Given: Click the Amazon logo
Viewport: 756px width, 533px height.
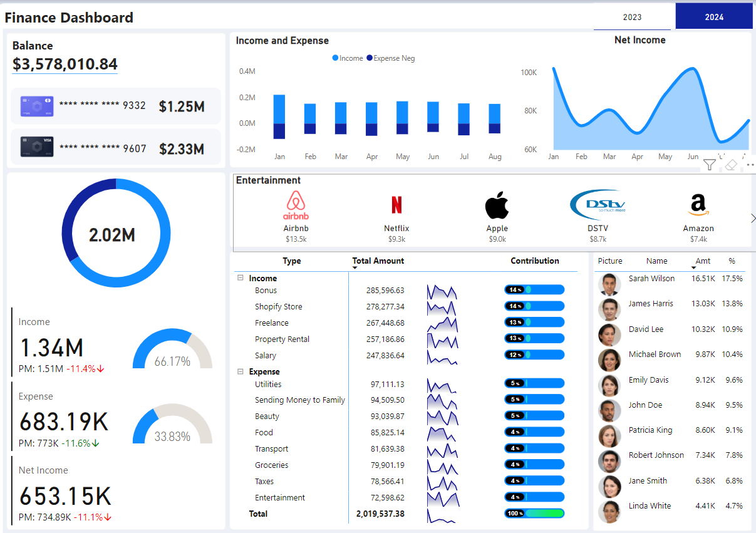Looking at the screenshot, I should point(698,205).
